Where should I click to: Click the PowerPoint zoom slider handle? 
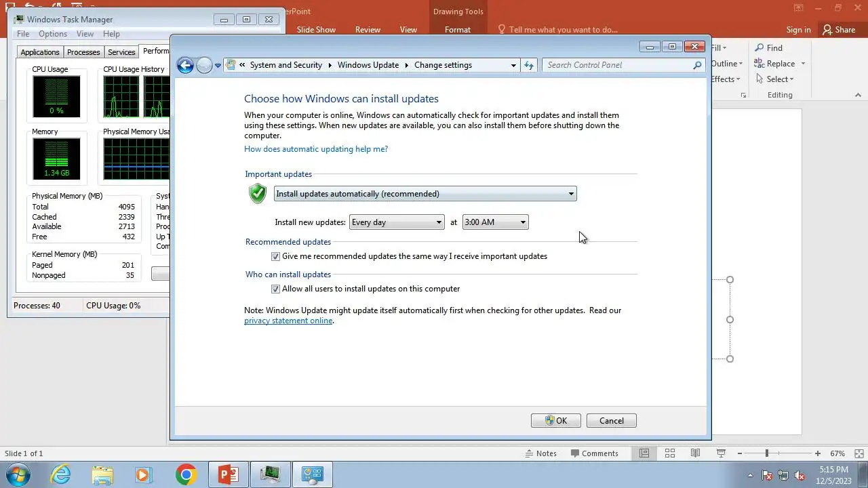(x=767, y=453)
